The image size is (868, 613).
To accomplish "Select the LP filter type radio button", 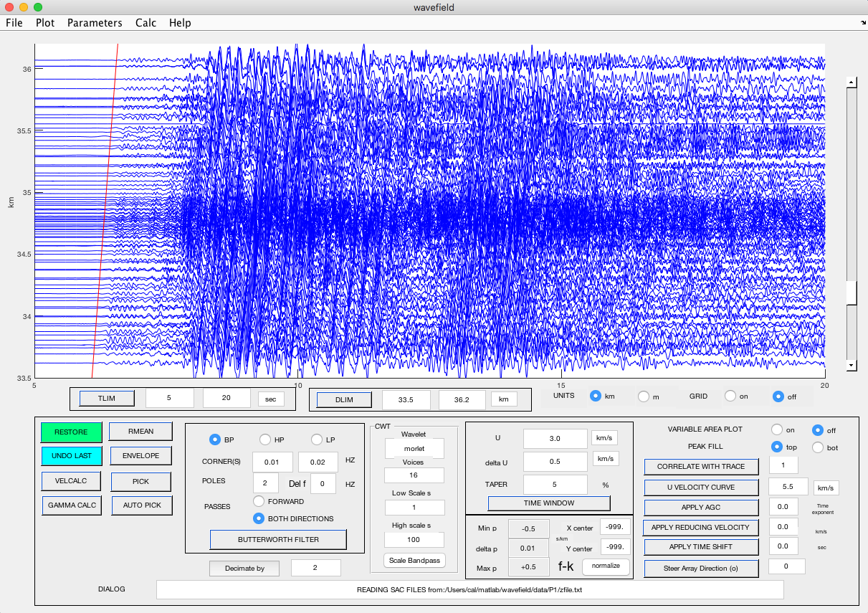I will pos(317,439).
